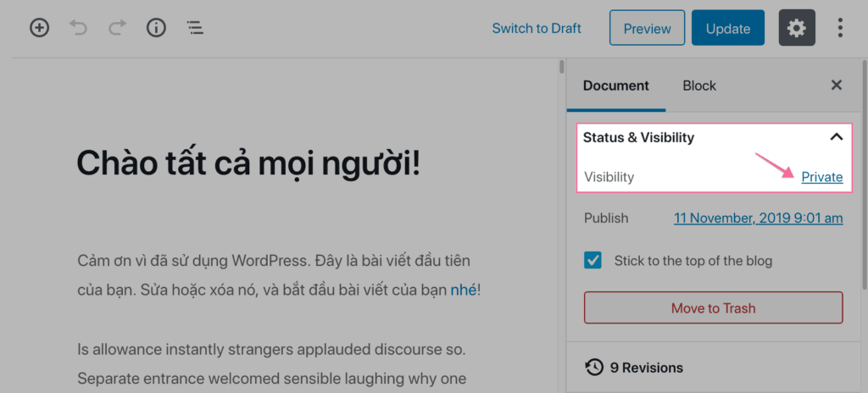Click the Status & Visibility heading

[x=638, y=137]
